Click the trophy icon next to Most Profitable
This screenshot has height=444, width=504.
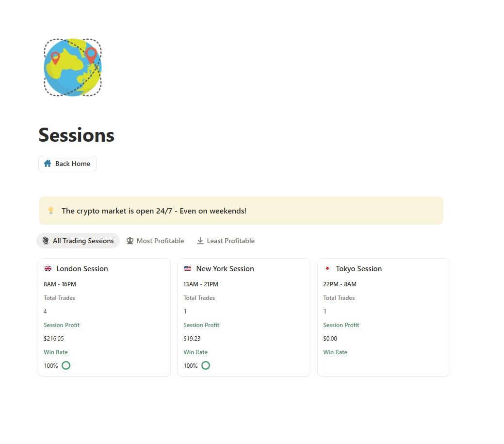(x=130, y=240)
